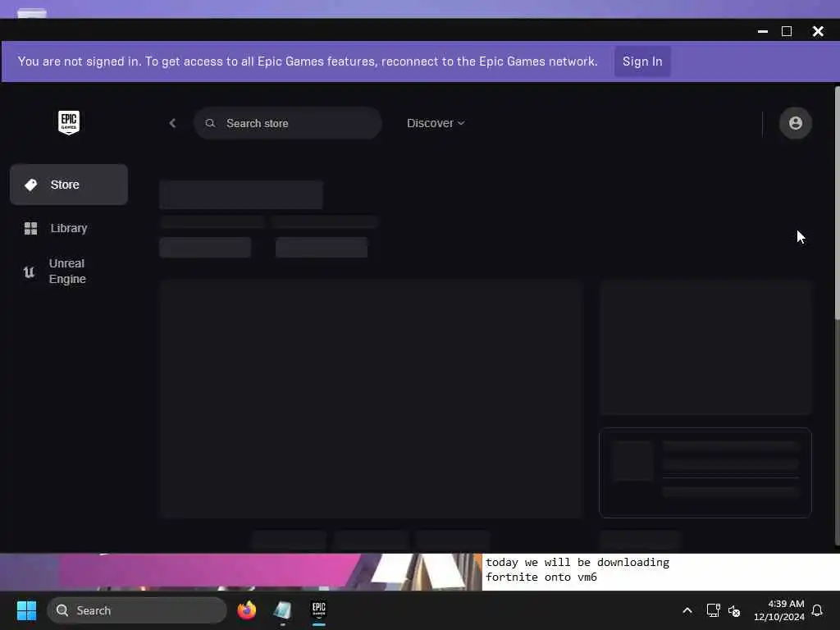The width and height of the screenshot is (840, 630).
Task: Click the Unreal Engine logo icon
Action: [x=29, y=272]
